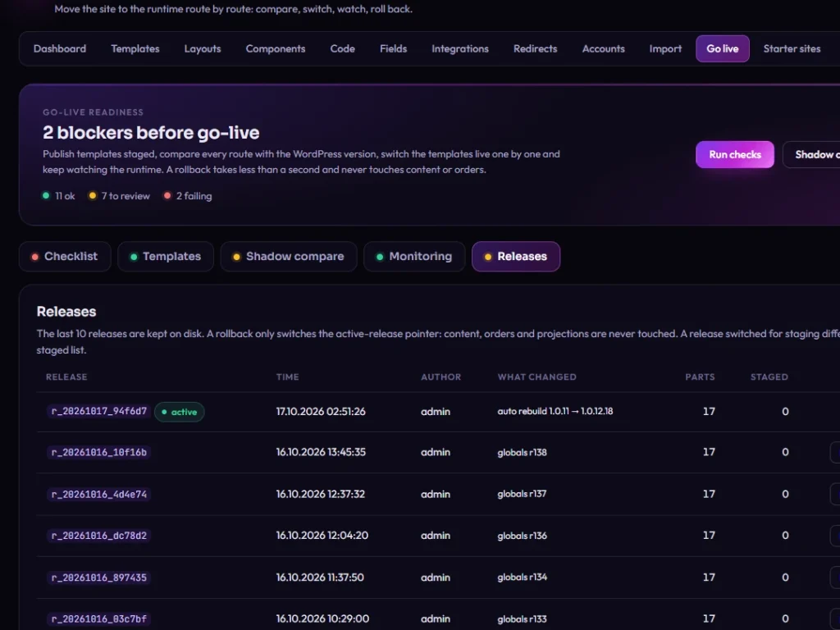The height and width of the screenshot is (630, 840).
Task: Switch to the Shadow compare sub-tab
Action: click(x=289, y=257)
